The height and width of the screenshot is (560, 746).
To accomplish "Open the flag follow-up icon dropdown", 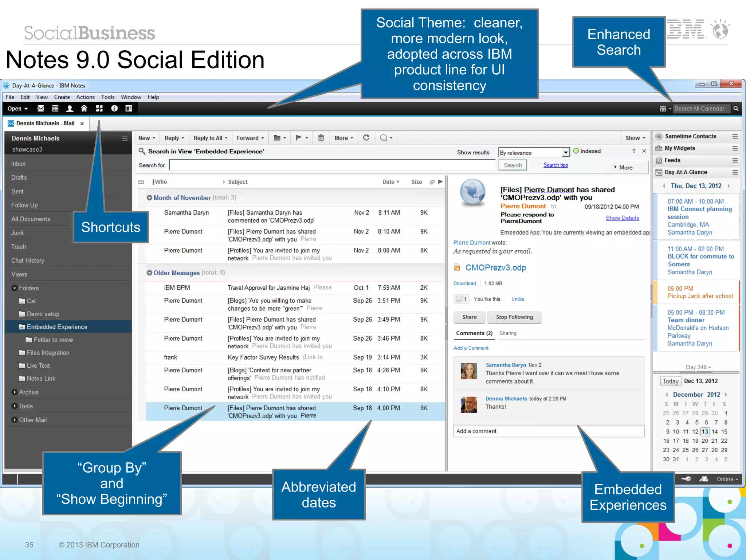I will pyautogui.click(x=302, y=138).
